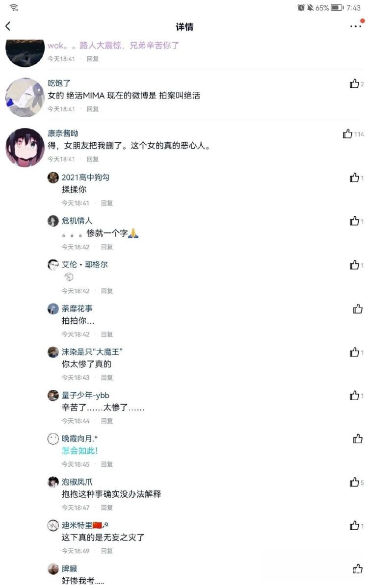Tap the back arrow in header
The image size is (368, 588).
point(8,26)
